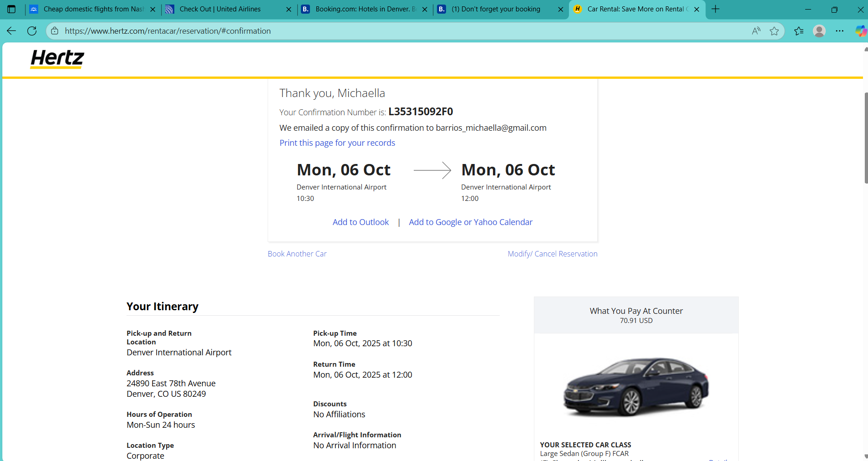Click Print this page for your records

pos(337,143)
